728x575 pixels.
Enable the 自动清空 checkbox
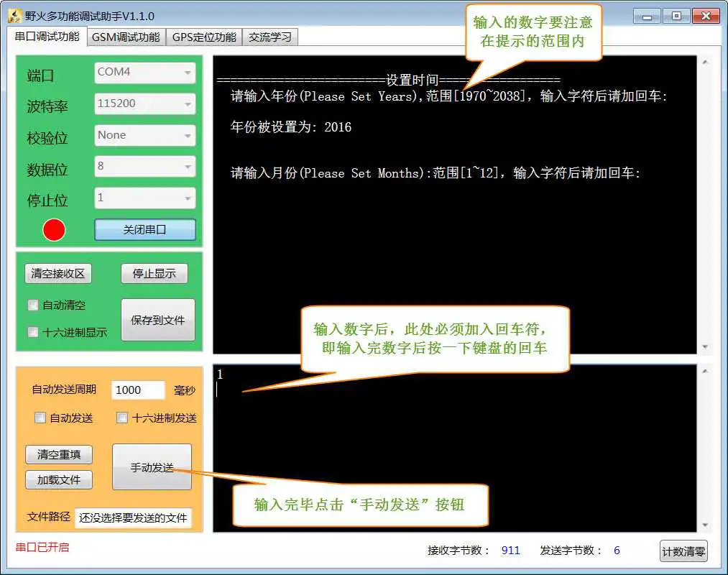coord(33,305)
